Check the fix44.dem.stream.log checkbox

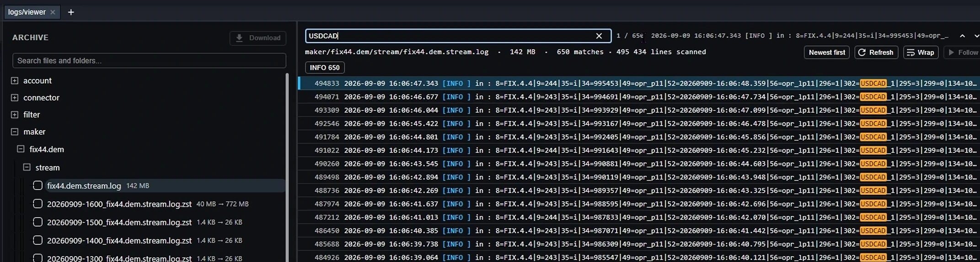38,185
